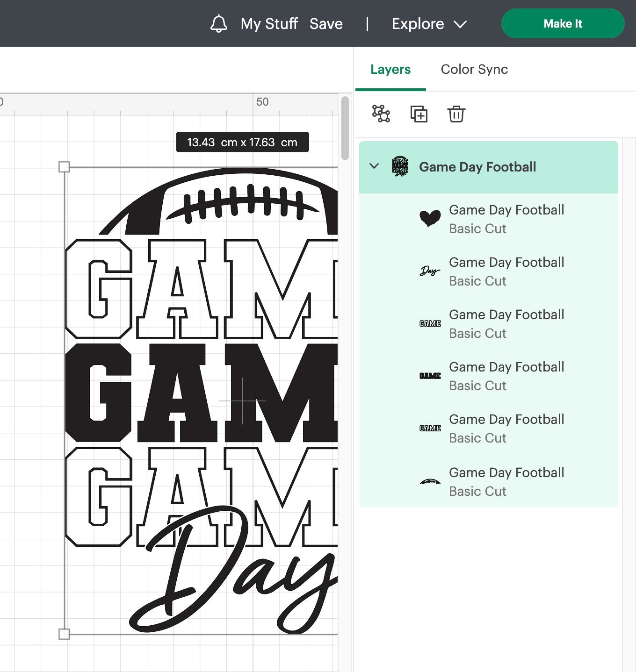Screen dimensions: 636x672
Task: Click the Delete trash icon
Action: pos(456,114)
